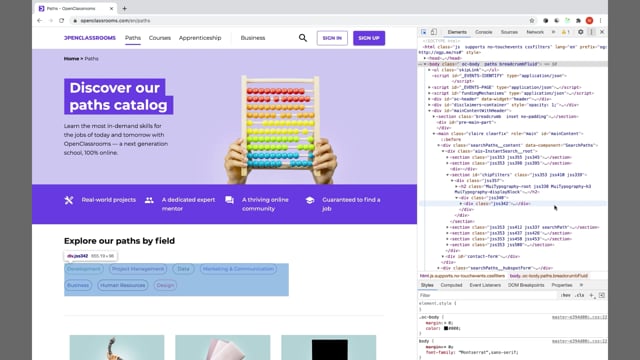Collapse the mainContentWithHeader div node
Screen dimensions: 640x360
pos(429,111)
